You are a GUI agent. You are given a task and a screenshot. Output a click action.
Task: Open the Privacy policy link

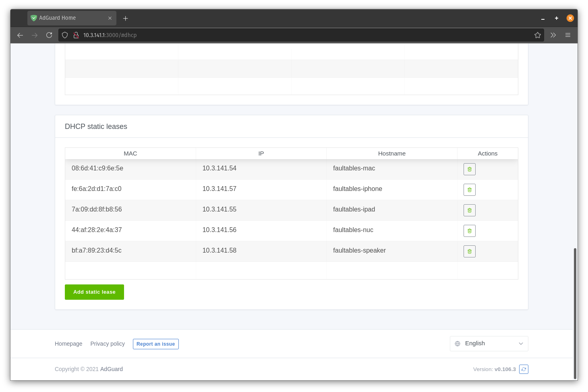pos(108,344)
